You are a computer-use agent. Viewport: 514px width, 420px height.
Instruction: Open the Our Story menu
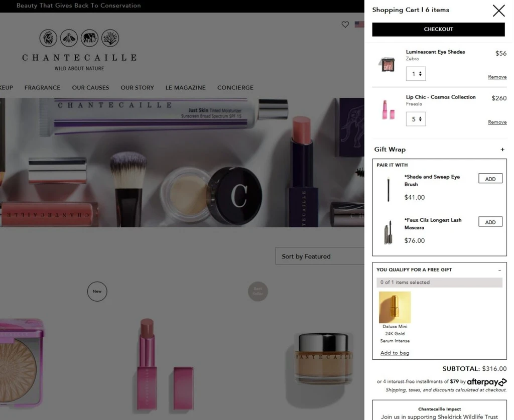(138, 88)
